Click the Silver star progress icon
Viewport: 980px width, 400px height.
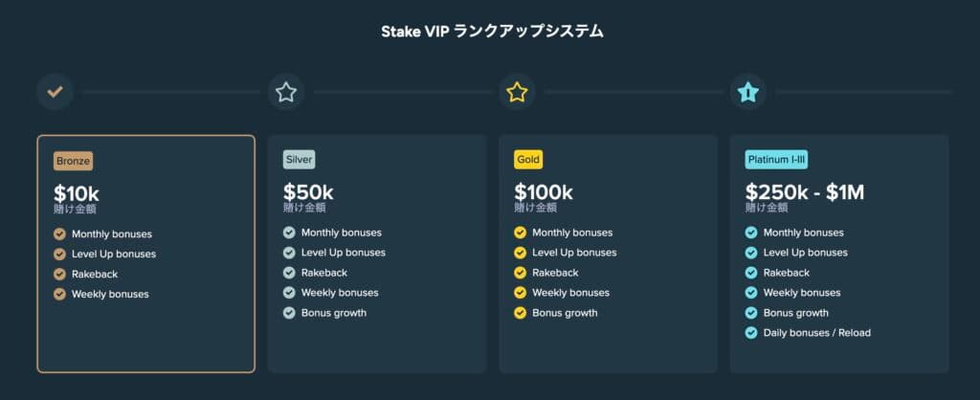pos(286,92)
